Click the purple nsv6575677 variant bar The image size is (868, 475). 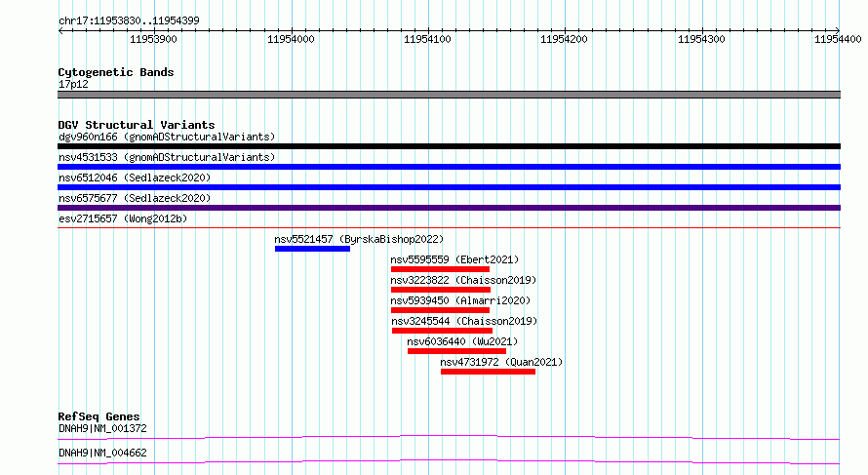point(449,208)
